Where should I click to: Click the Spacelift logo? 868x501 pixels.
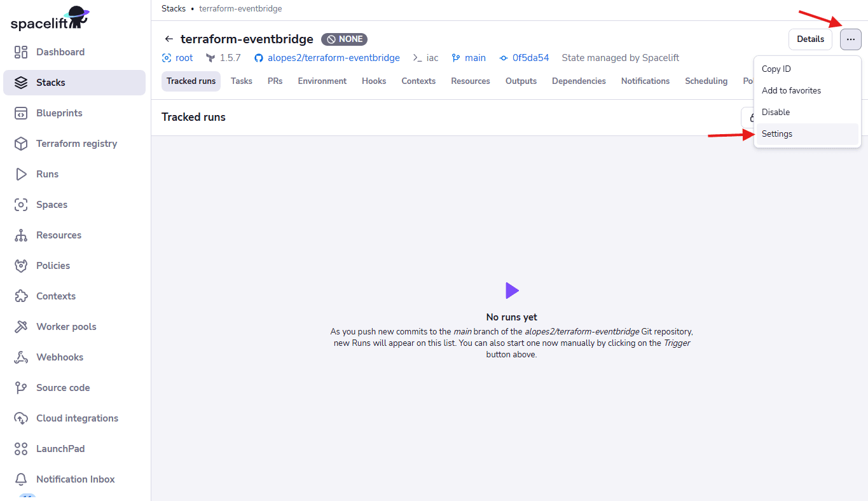[x=50, y=18]
